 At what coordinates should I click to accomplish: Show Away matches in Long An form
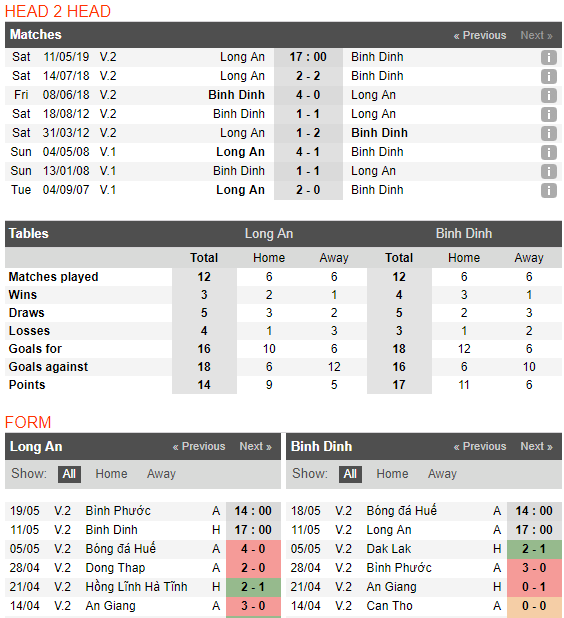point(161,474)
